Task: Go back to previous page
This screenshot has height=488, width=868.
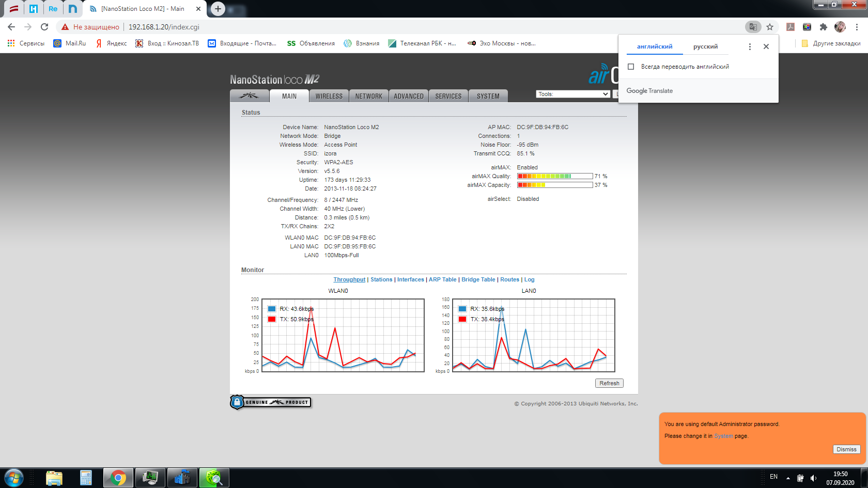Action: tap(11, 27)
